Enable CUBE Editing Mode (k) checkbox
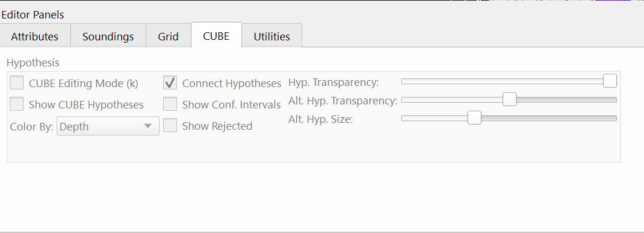 [17, 83]
